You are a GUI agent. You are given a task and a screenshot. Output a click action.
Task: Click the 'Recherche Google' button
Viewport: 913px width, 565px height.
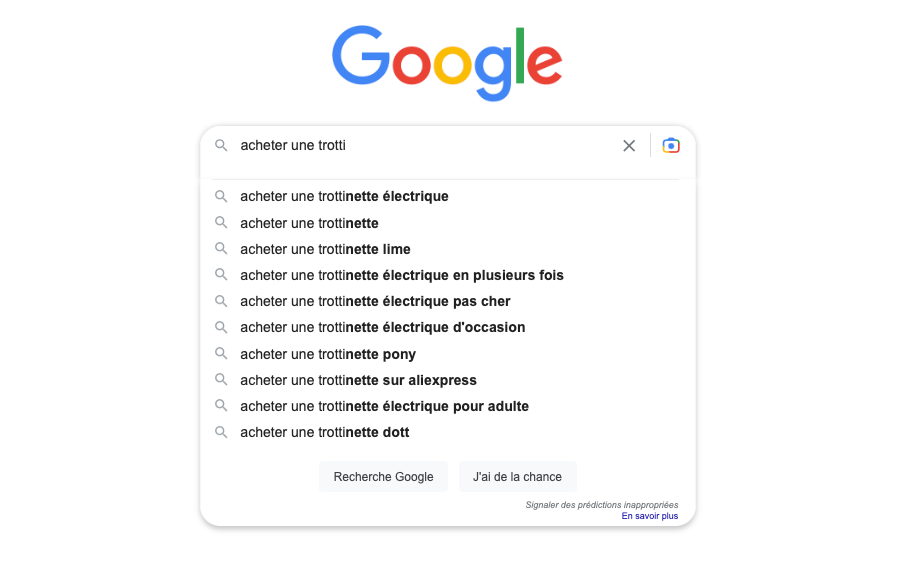383,476
